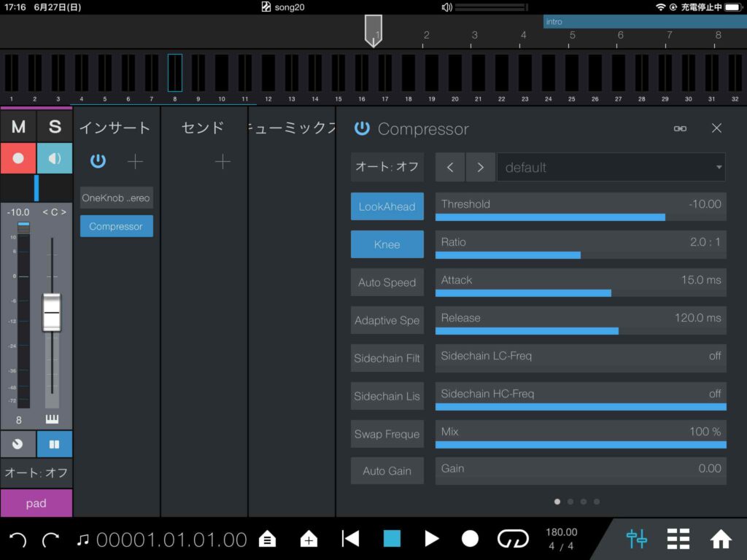The width and height of the screenshot is (747, 560).
Task: Toggle the LookAhead option in the Compressor
Action: click(387, 206)
